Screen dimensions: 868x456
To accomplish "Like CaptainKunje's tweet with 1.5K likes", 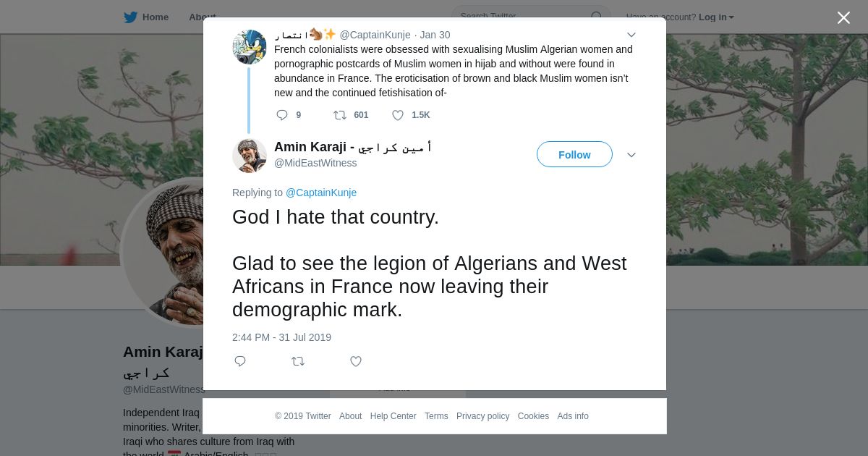I will click(x=398, y=115).
